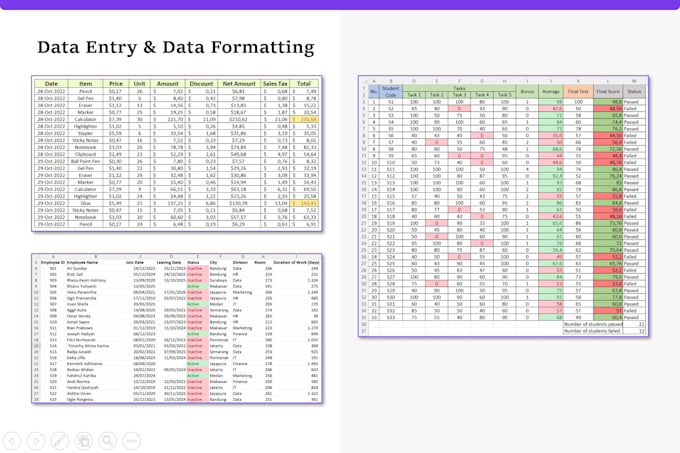Click the 'Sales Tax' column header
680x453 pixels.
point(275,84)
